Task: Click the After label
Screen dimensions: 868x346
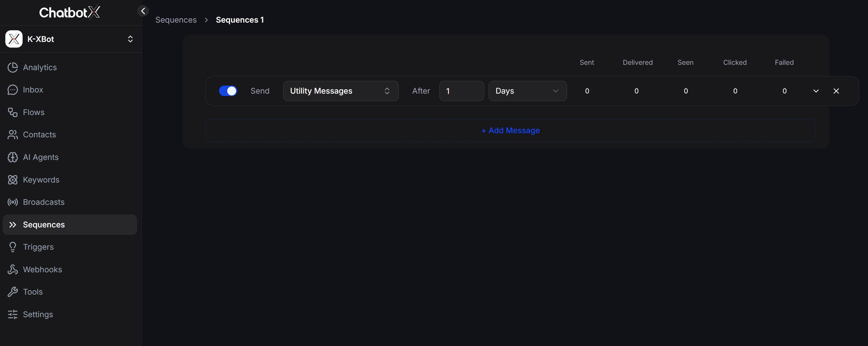Action: coord(421,91)
